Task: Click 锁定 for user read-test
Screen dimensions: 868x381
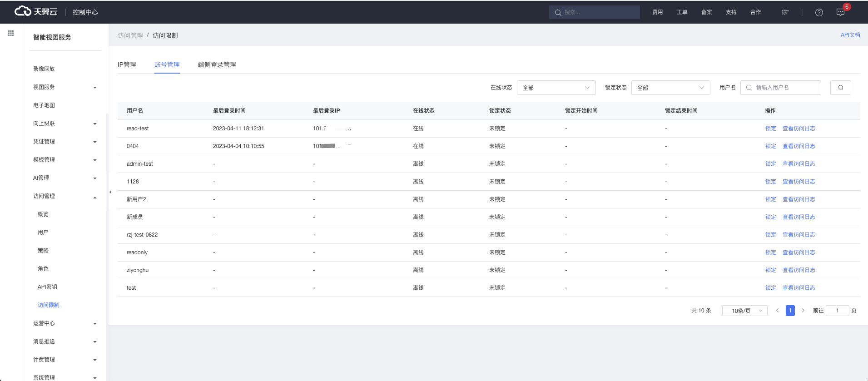Action: pos(770,129)
